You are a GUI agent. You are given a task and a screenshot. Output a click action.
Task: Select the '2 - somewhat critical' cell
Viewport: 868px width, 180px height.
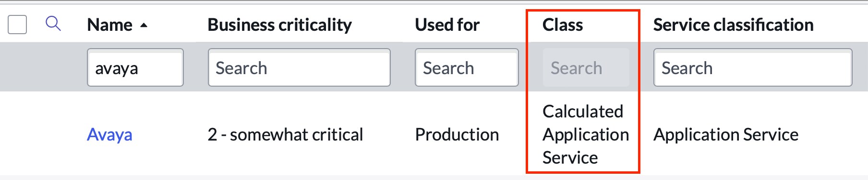286,134
